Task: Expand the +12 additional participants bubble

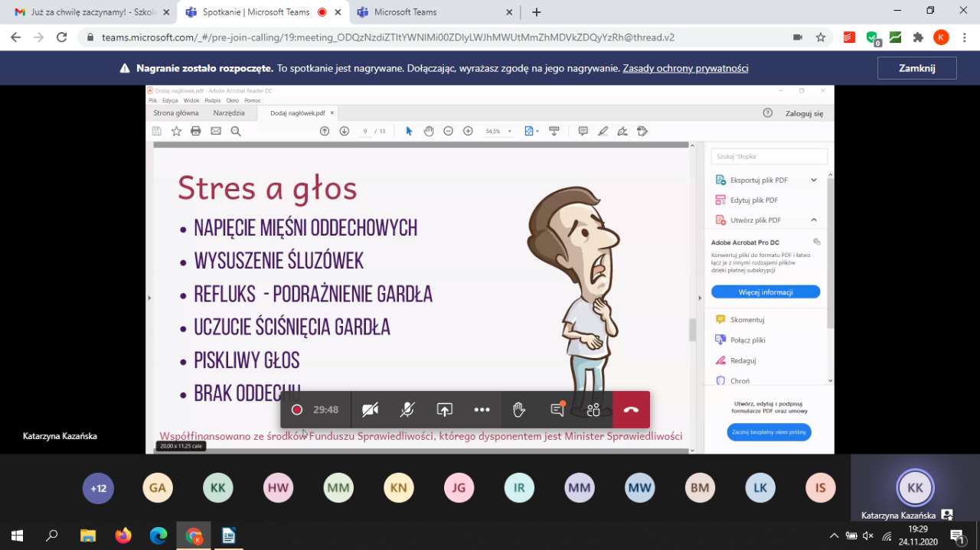Action: click(98, 488)
